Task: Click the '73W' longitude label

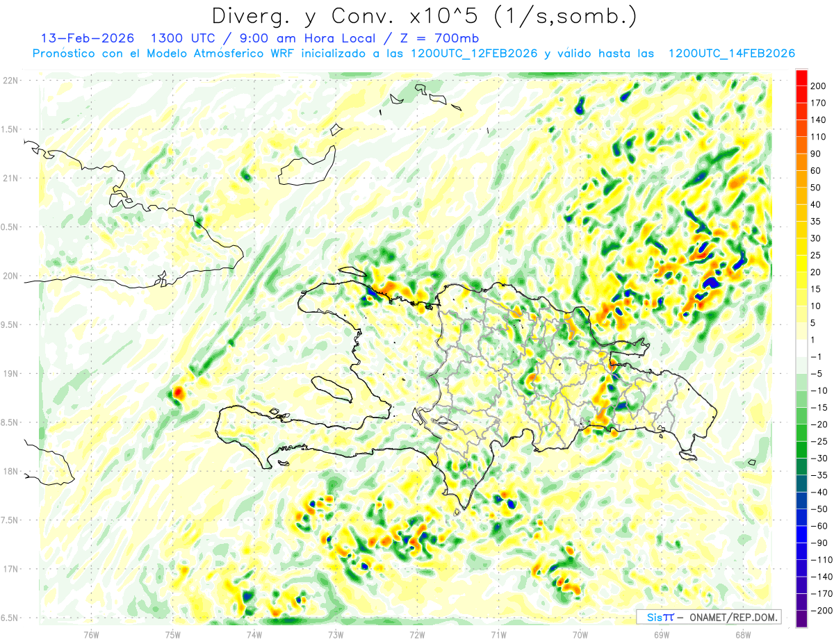Action: coord(336,634)
